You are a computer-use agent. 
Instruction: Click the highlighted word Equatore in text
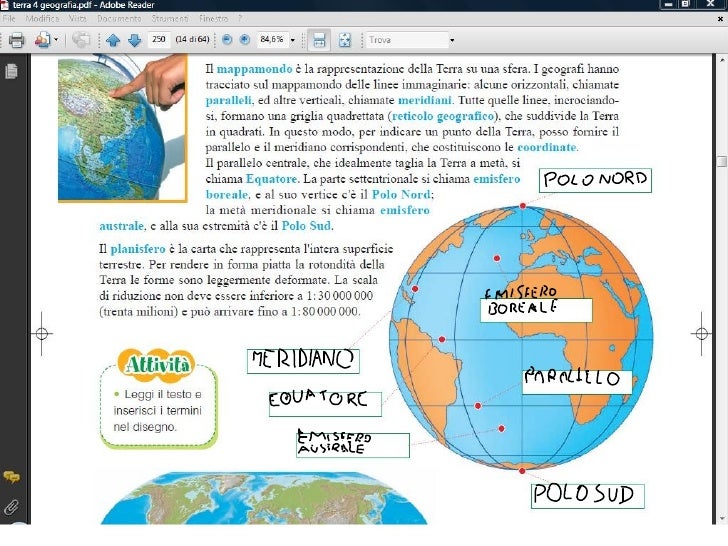click(x=272, y=179)
